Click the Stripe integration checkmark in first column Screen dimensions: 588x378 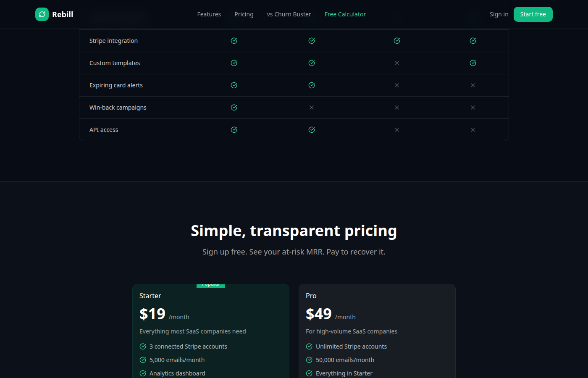pos(234,40)
